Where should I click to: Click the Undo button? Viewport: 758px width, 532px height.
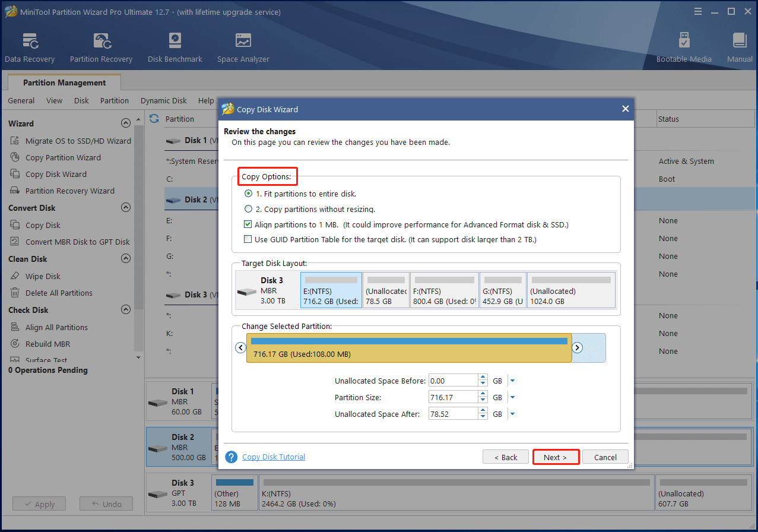(106, 504)
